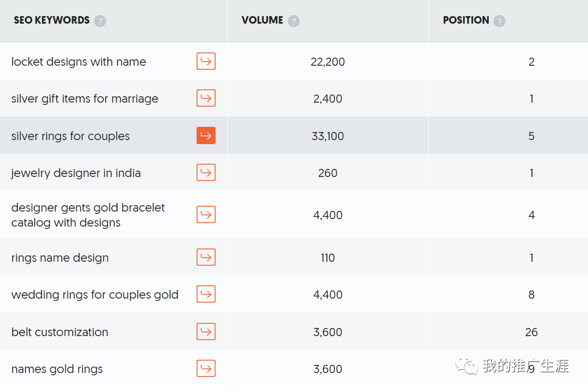Click arrow icon for wedding rings for couples gold
Viewport: 588px width, 392px height.
(x=206, y=294)
